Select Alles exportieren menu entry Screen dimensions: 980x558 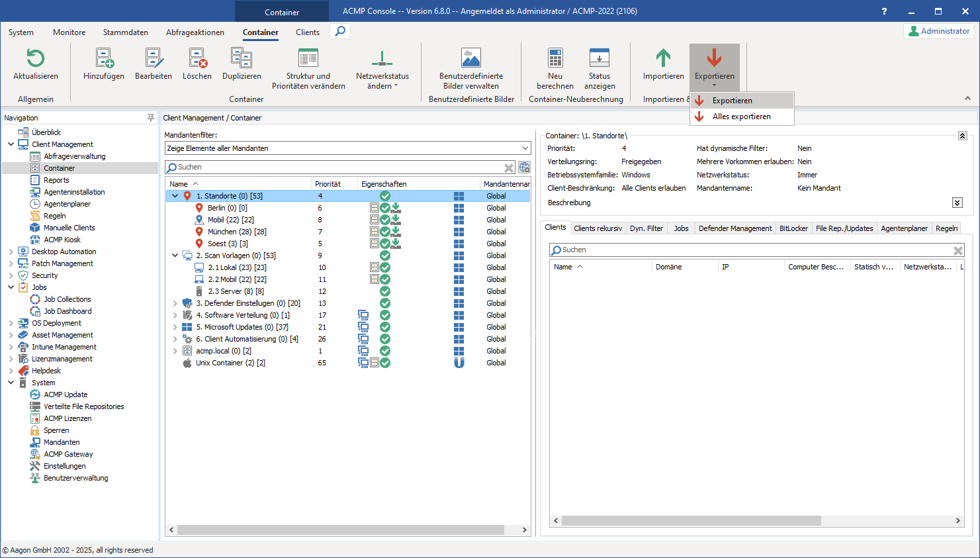741,116
